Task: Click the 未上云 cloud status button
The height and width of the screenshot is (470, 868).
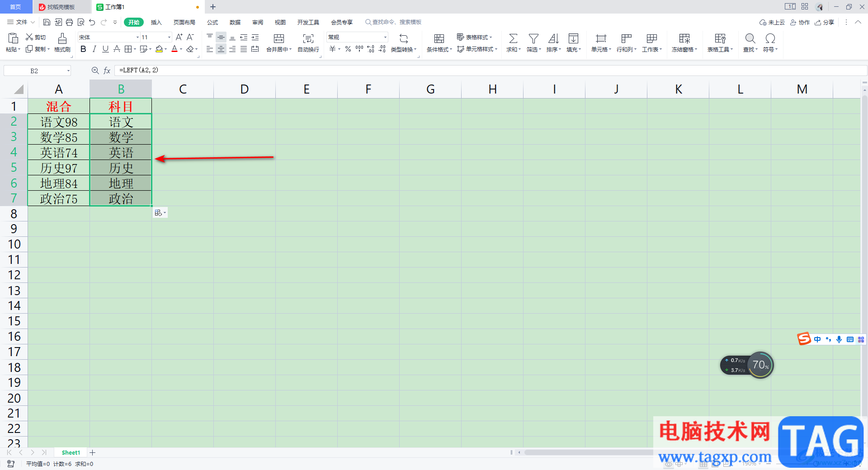Action: point(772,22)
